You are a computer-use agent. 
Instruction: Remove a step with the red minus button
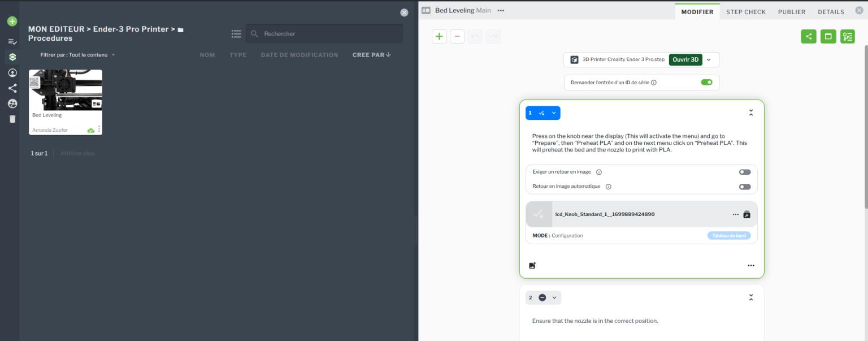[457, 36]
